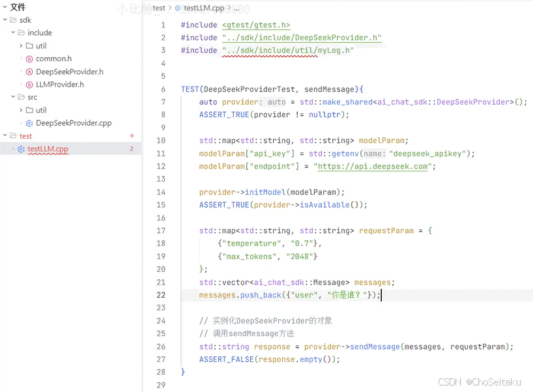Click the testLLM.cpp file icon in tree
This screenshot has height=392, width=533.
22,148
